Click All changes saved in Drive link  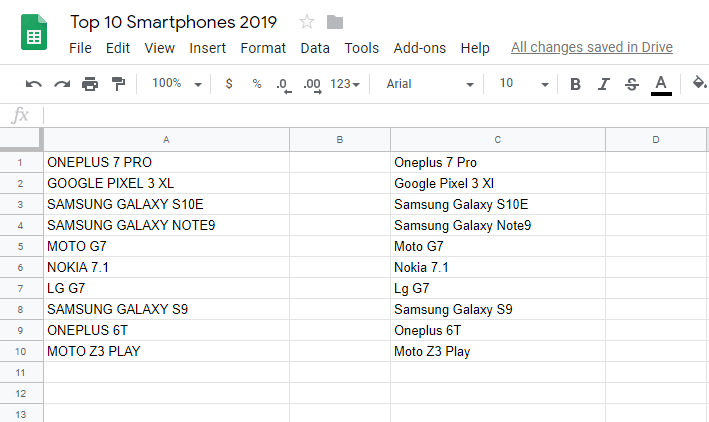[x=592, y=47]
